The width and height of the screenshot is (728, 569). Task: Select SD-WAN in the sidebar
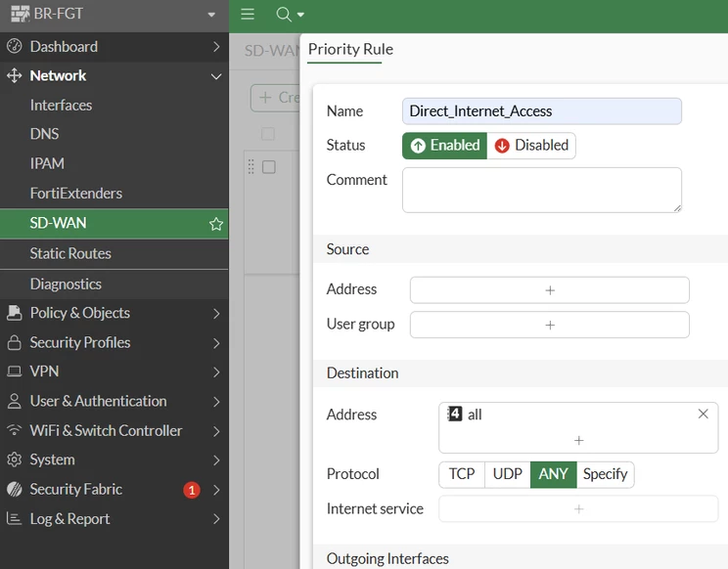tap(114, 223)
